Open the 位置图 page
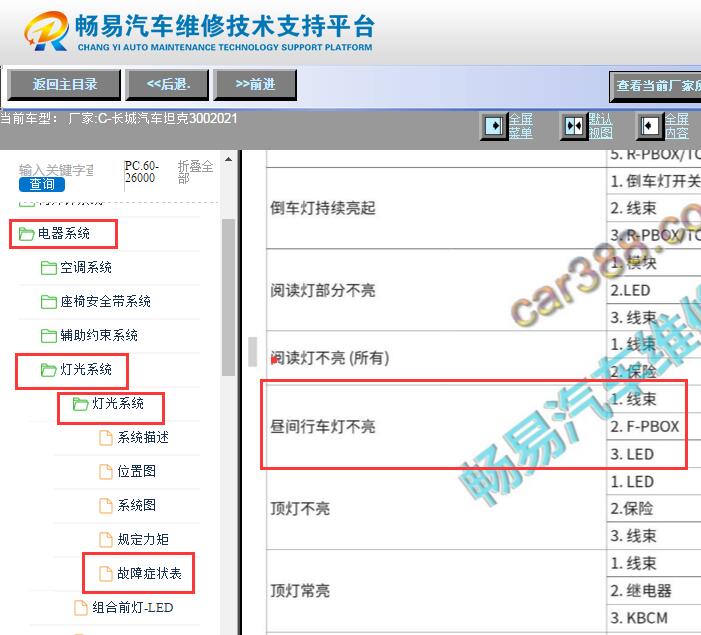Image resolution: width=701 pixels, height=635 pixels. tap(136, 471)
